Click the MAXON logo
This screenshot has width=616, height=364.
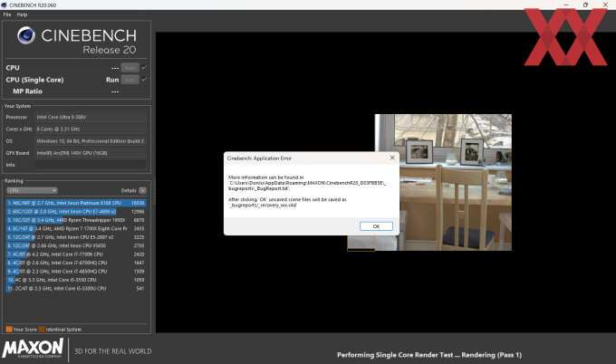tap(33, 349)
